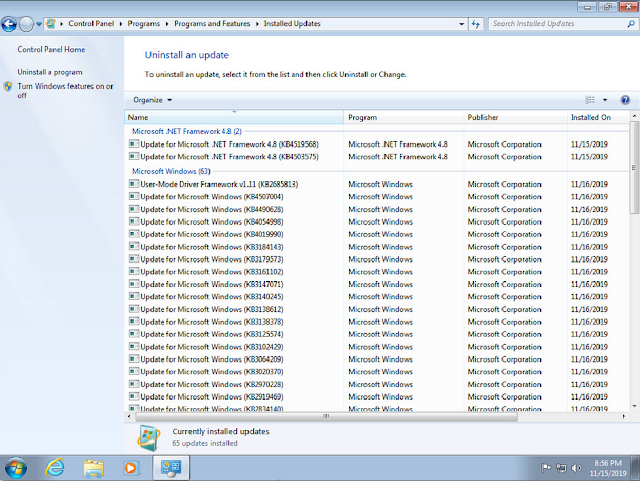Click the vertical scrollbar down arrow
Viewport: 640px width, 481px height.
tap(634, 406)
